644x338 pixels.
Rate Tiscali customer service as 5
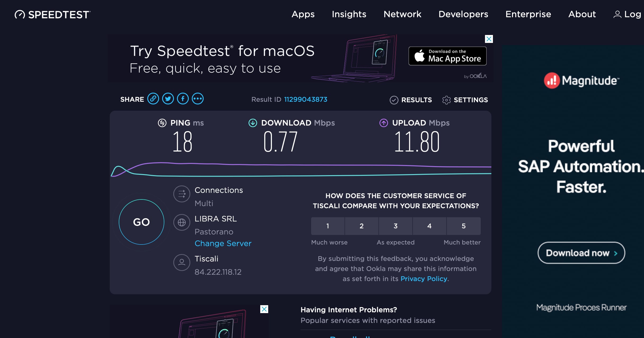click(x=464, y=226)
